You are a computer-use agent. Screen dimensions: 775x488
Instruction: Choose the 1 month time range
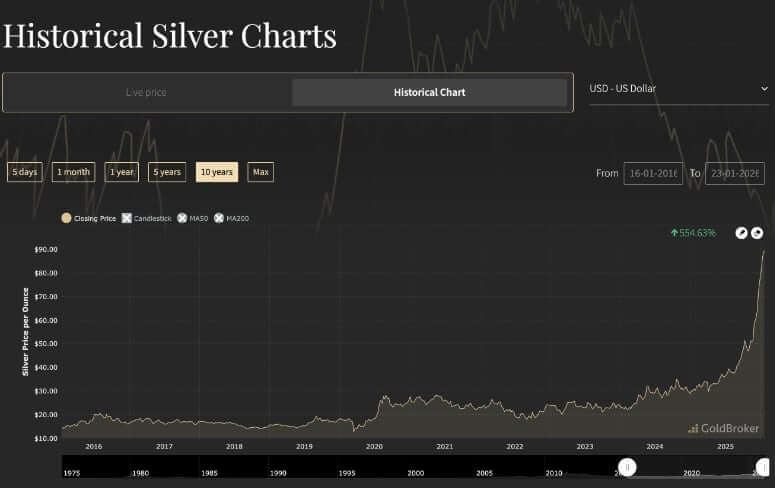pyautogui.click(x=73, y=172)
